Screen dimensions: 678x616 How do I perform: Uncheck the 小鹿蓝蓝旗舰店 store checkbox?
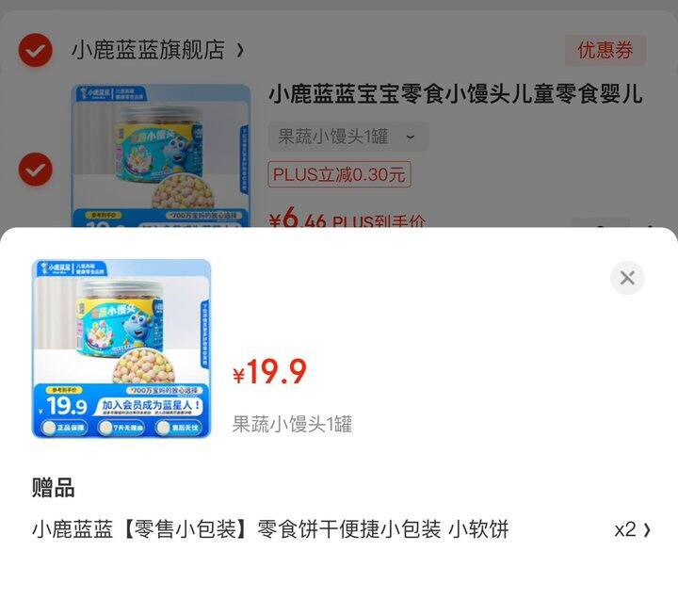(x=36, y=50)
